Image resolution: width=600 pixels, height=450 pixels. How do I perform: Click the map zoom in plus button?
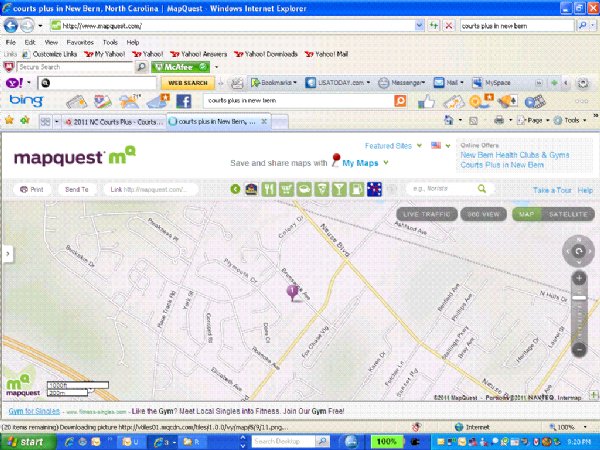[x=578, y=277]
